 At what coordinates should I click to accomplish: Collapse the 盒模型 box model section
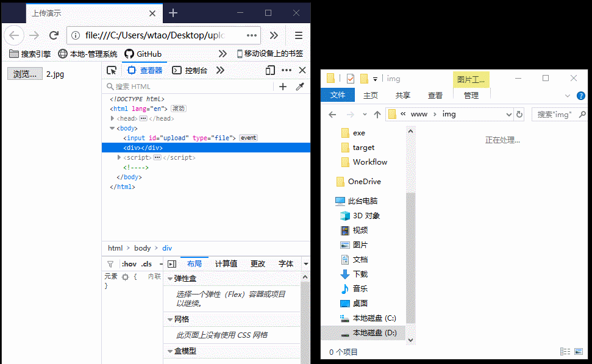(x=170, y=351)
